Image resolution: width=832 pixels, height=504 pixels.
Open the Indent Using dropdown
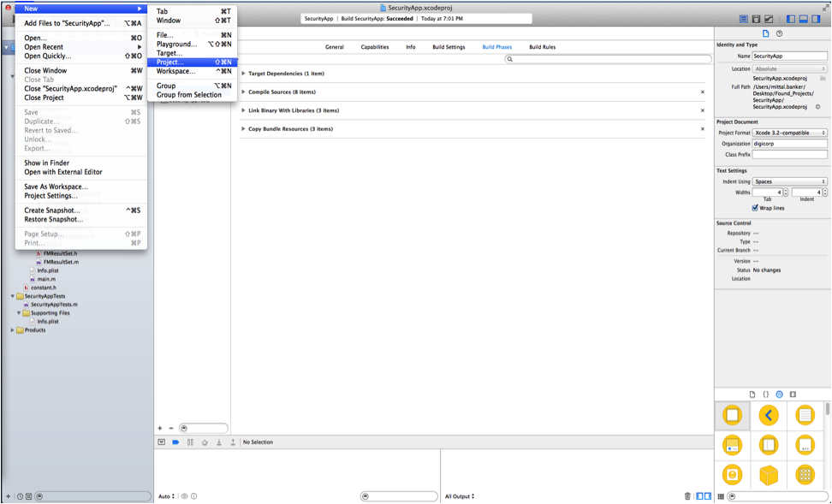pyautogui.click(x=789, y=181)
